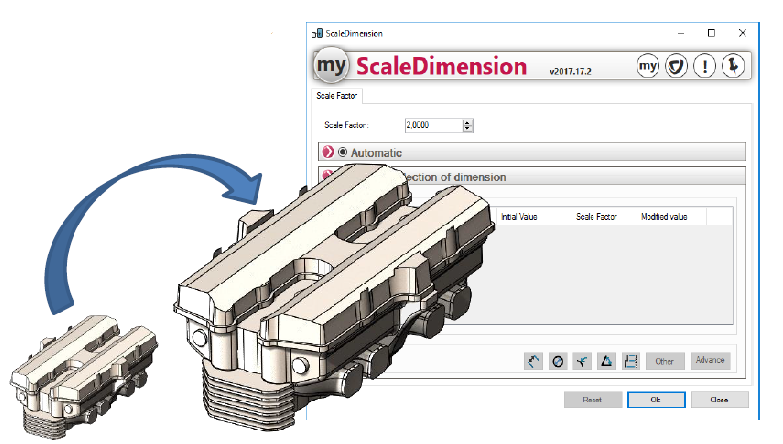Select the radius dimension filter icon
This screenshot has width=783, height=444.
coord(582,361)
